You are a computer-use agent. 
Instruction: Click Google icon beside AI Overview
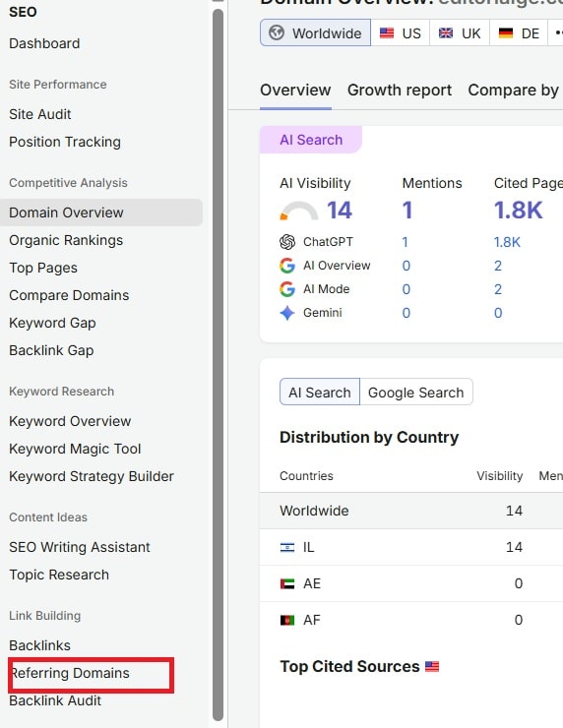287,266
